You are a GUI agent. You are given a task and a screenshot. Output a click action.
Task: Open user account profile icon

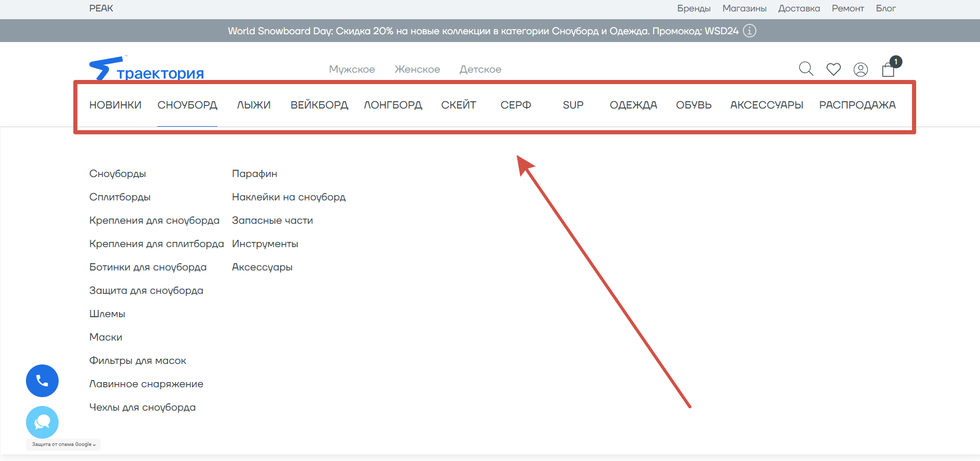861,70
